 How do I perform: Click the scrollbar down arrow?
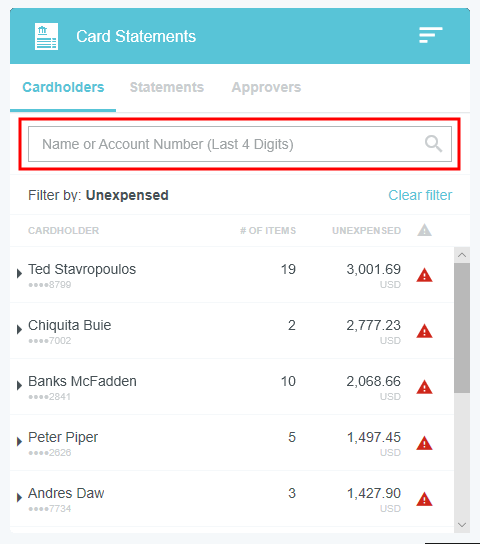pyautogui.click(x=462, y=525)
